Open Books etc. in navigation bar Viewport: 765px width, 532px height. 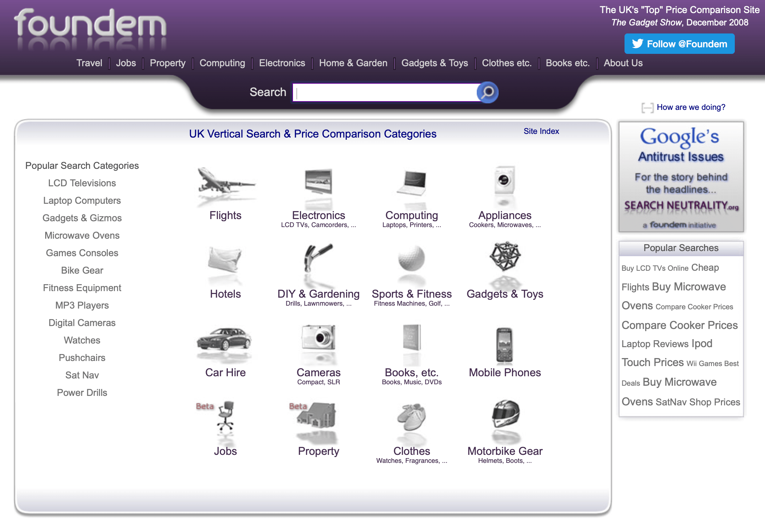point(568,63)
